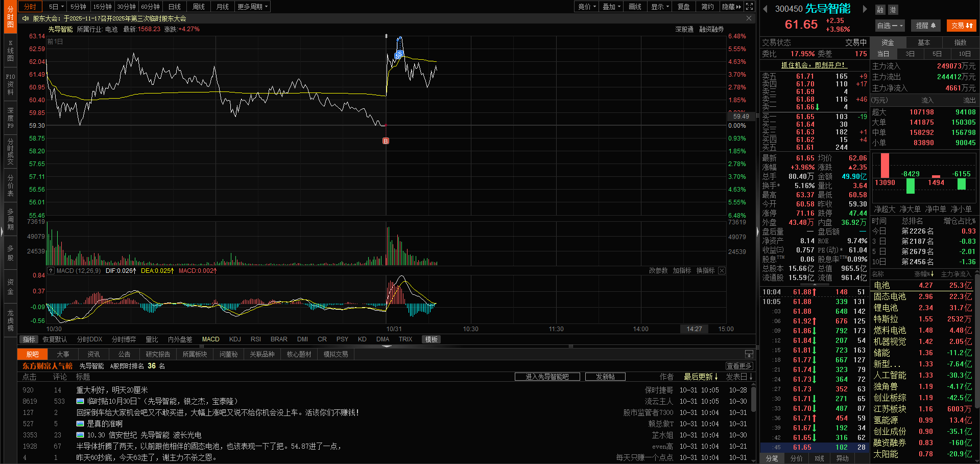Click the blue S sell marker on chart
The width and height of the screenshot is (980, 464).
399,54
